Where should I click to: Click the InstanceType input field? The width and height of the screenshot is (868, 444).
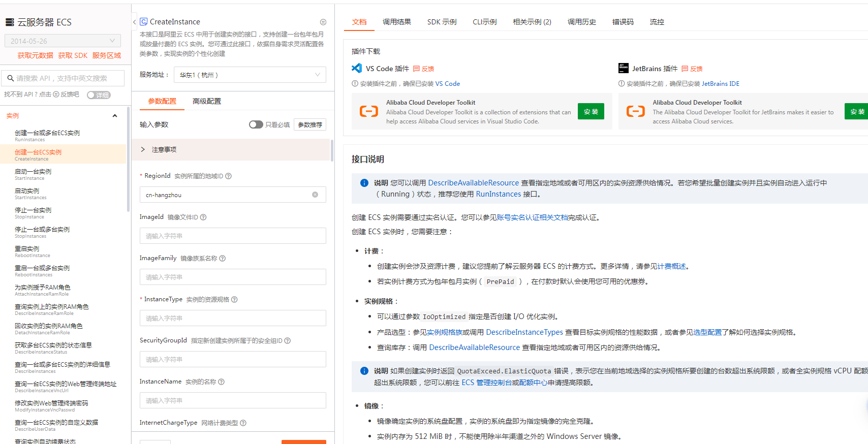pos(233,318)
